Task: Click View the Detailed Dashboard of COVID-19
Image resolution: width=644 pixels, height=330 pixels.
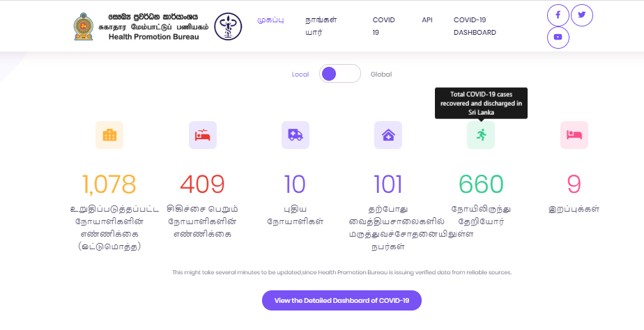Action: click(342, 301)
